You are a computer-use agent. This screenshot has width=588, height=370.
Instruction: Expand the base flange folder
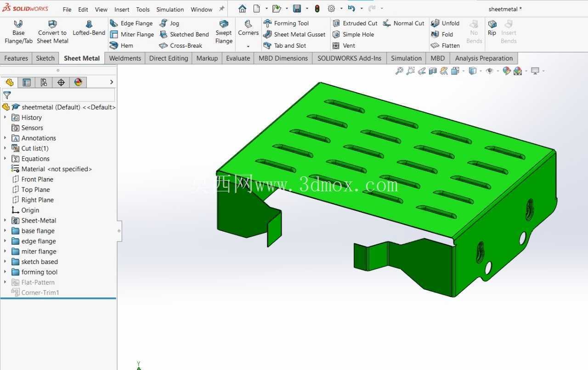tap(6, 231)
